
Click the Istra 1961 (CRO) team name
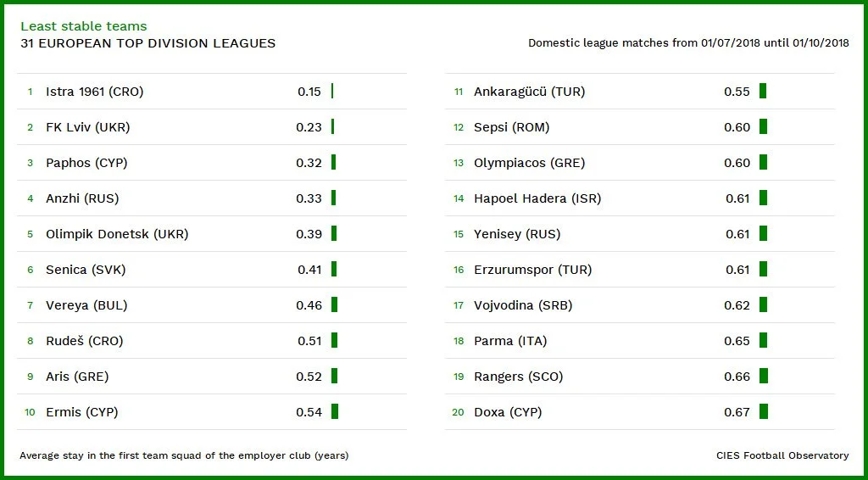94,92
